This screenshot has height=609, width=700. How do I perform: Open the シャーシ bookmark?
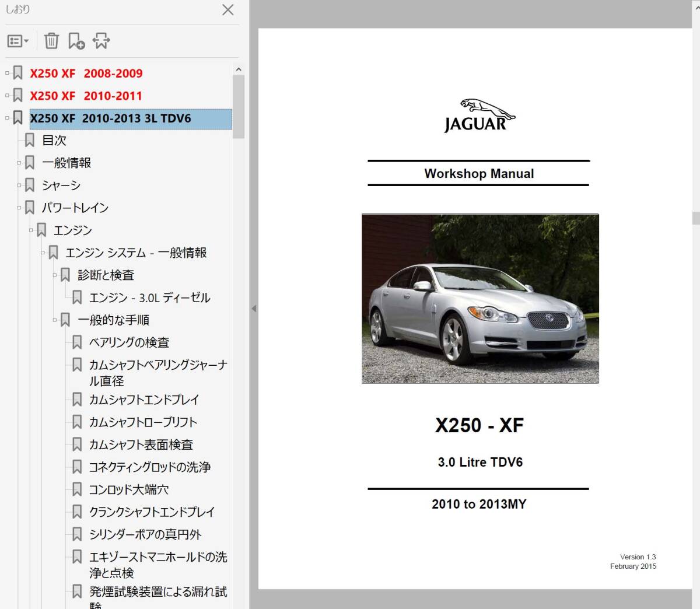[61, 185]
